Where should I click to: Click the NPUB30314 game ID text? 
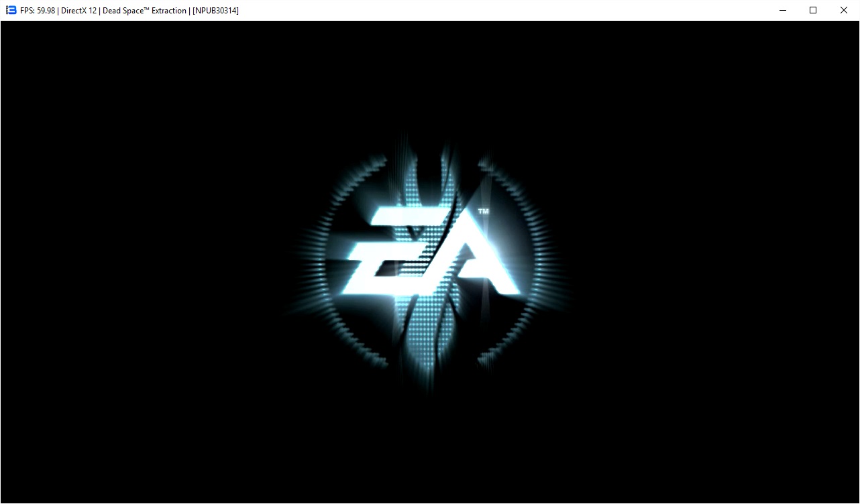pyautogui.click(x=215, y=11)
